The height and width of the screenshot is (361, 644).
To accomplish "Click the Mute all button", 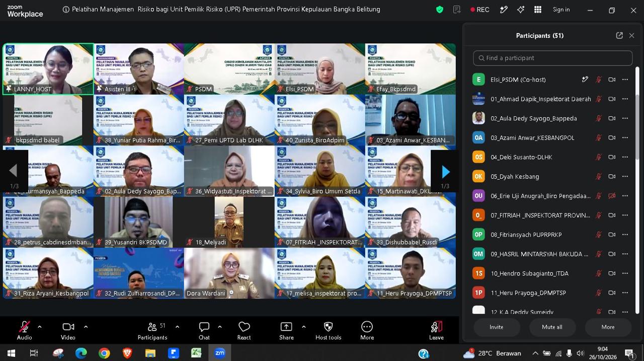I will [552, 327].
